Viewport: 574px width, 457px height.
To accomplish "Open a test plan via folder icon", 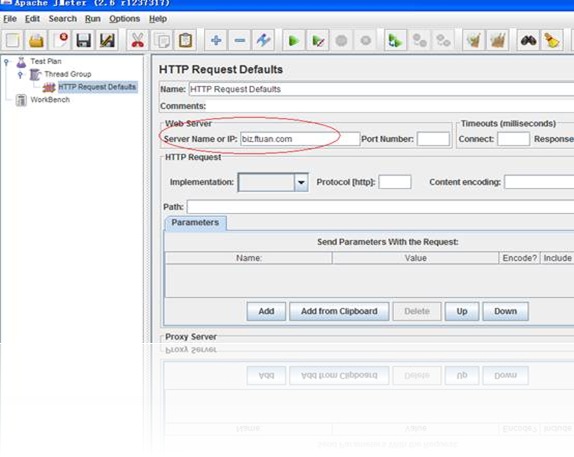I will click(36, 40).
